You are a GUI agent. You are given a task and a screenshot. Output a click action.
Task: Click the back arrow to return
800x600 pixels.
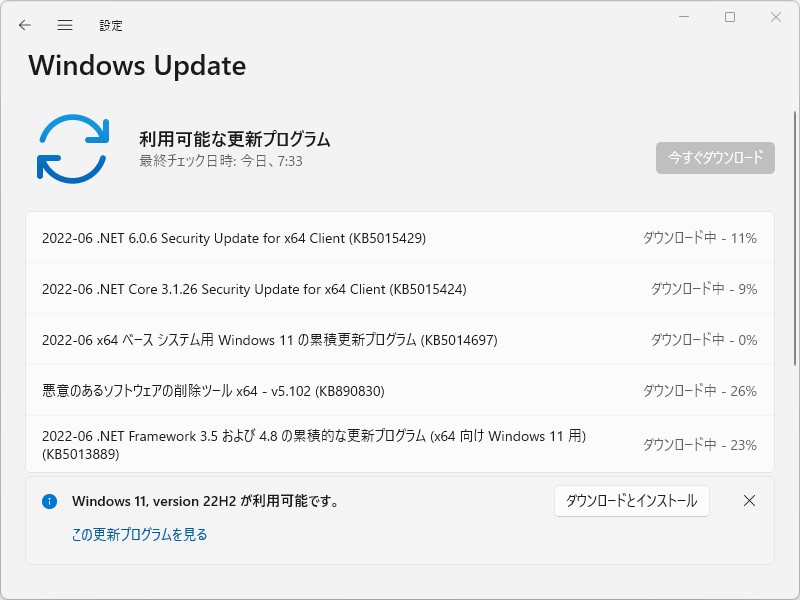(x=24, y=25)
